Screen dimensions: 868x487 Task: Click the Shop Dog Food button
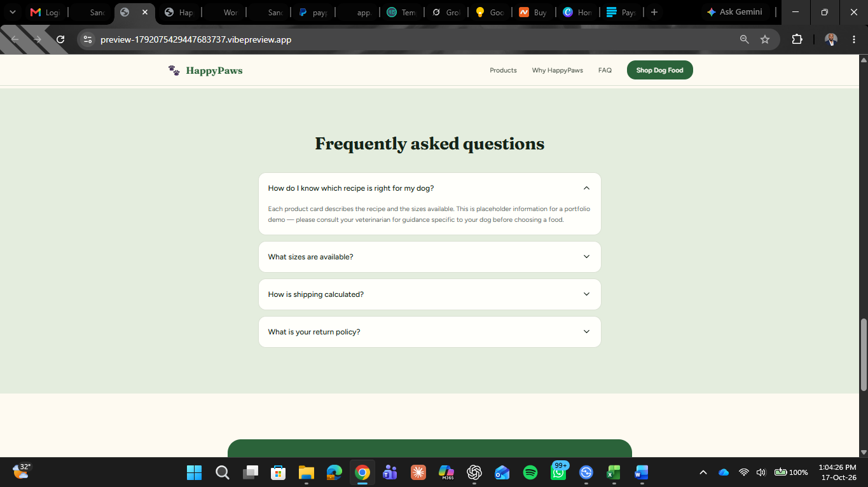[659, 70]
